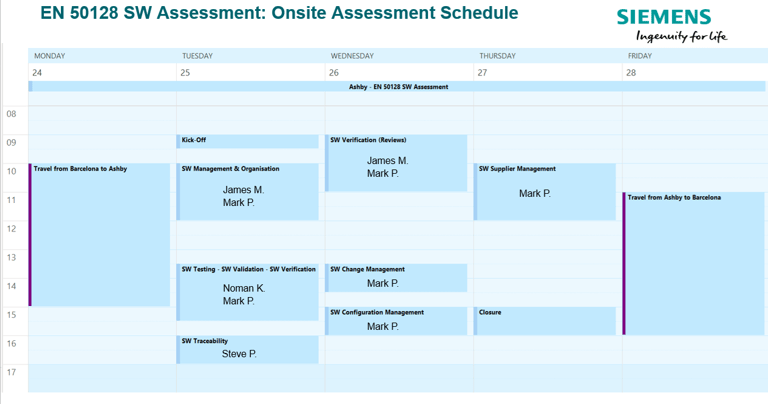Select the all-day Ashby EN 50128 banner
This screenshot has width=768, height=404.
(x=397, y=87)
